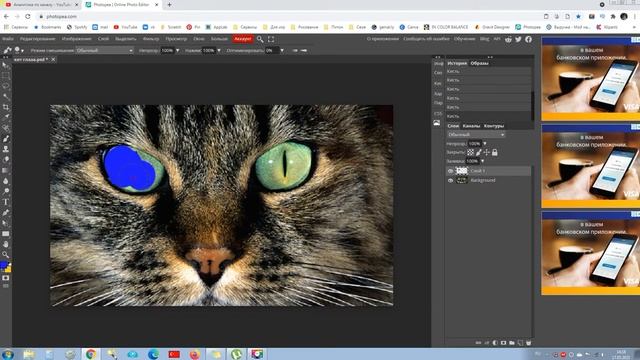Toggle lock transparent pixels checkerboard icon
The height and width of the screenshot is (360, 640).
coord(470,152)
